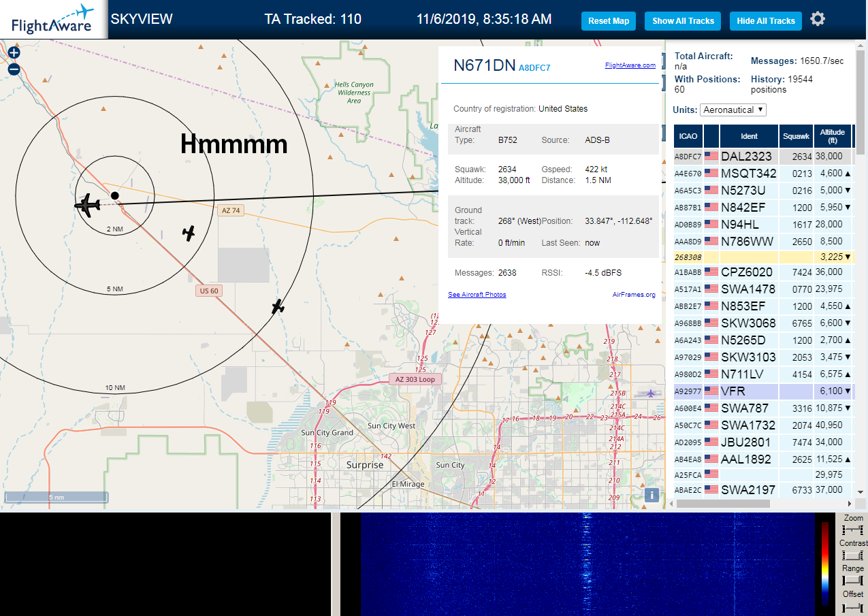Screen dimensions: 868x616
Task: Select the SKW3068 aircraft row
Action: click(x=763, y=323)
